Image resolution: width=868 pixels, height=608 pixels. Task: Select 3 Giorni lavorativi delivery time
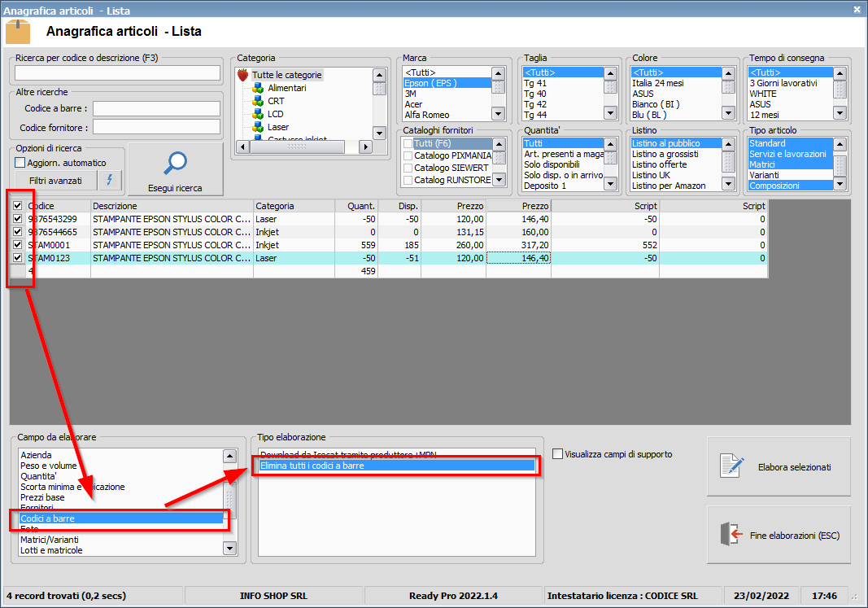click(791, 83)
